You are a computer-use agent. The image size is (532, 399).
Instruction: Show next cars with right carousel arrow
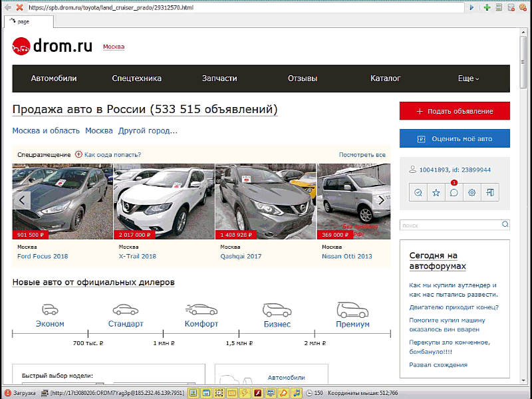coord(381,199)
